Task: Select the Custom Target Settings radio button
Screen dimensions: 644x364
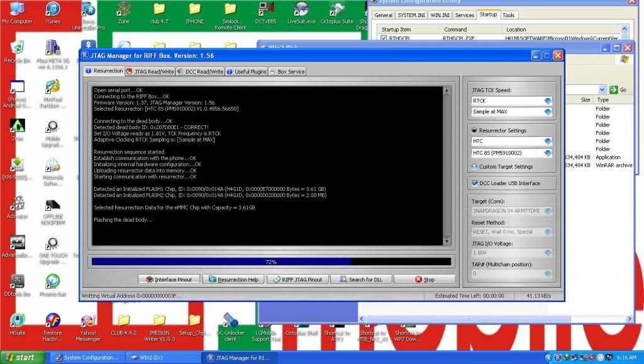Action: point(474,167)
